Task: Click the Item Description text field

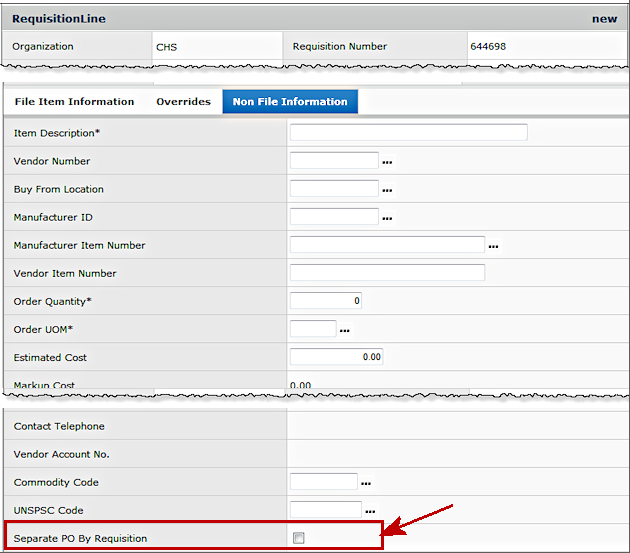Action: click(408, 133)
